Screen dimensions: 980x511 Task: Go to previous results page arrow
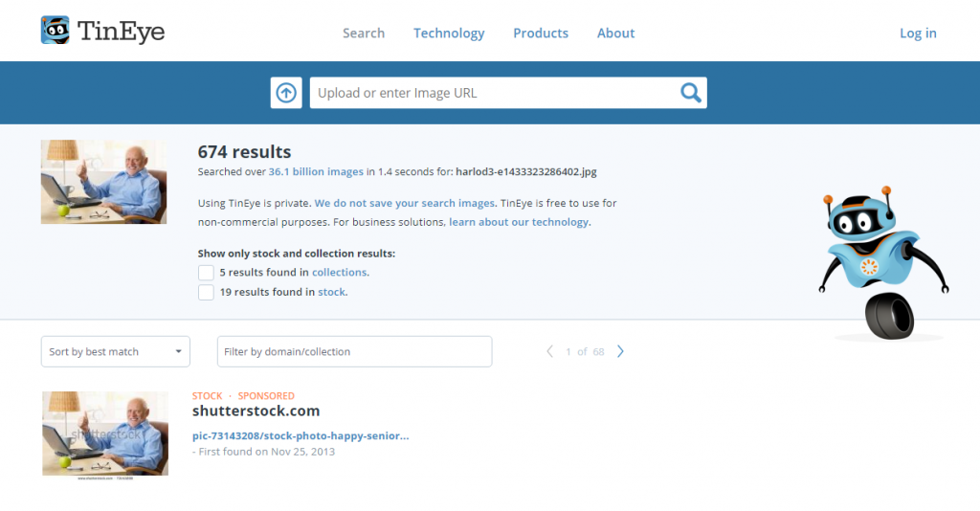tap(550, 352)
